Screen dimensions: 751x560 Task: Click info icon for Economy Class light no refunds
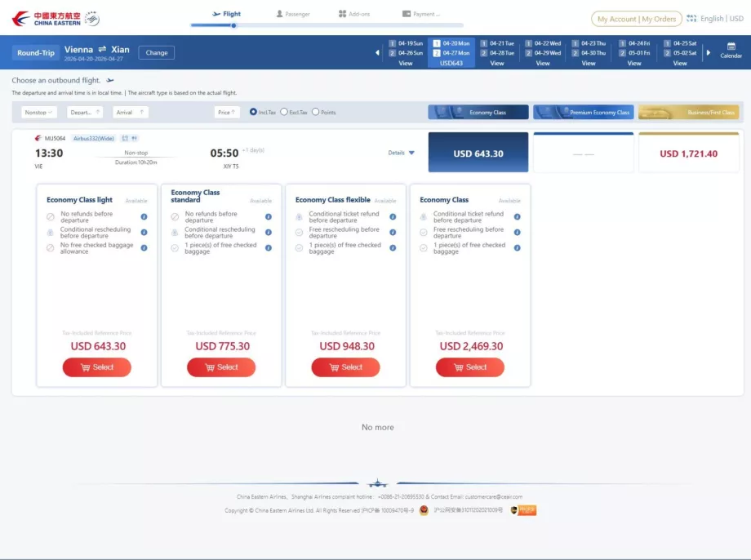click(x=144, y=217)
